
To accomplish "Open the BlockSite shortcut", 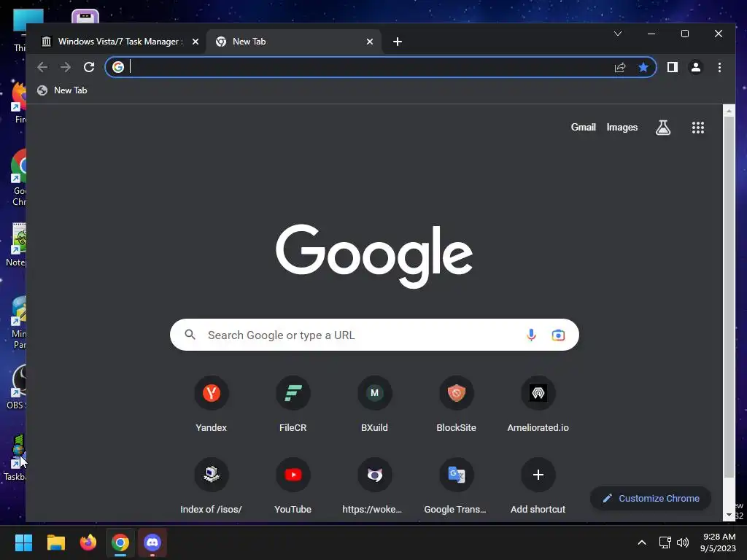I will click(x=457, y=404).
